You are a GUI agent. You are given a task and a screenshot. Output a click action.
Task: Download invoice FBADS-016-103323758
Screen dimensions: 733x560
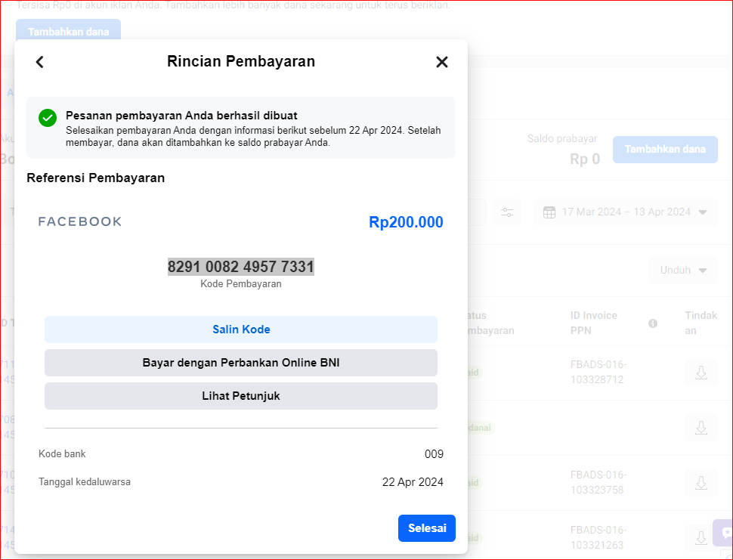point(701,483)
